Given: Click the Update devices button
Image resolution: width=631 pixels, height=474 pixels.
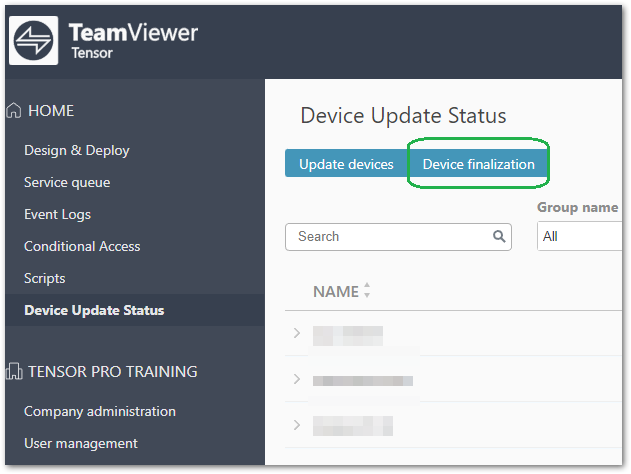Looking at the screenshot, I should pos(346,164).
